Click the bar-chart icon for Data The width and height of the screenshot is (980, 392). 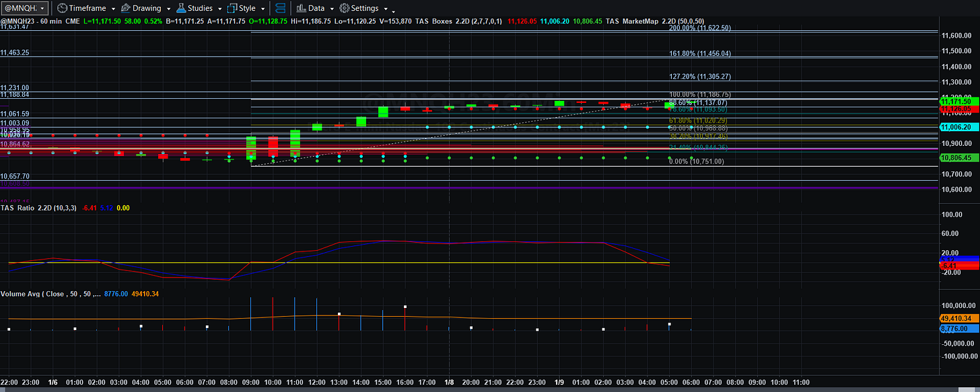coord(300,8)
